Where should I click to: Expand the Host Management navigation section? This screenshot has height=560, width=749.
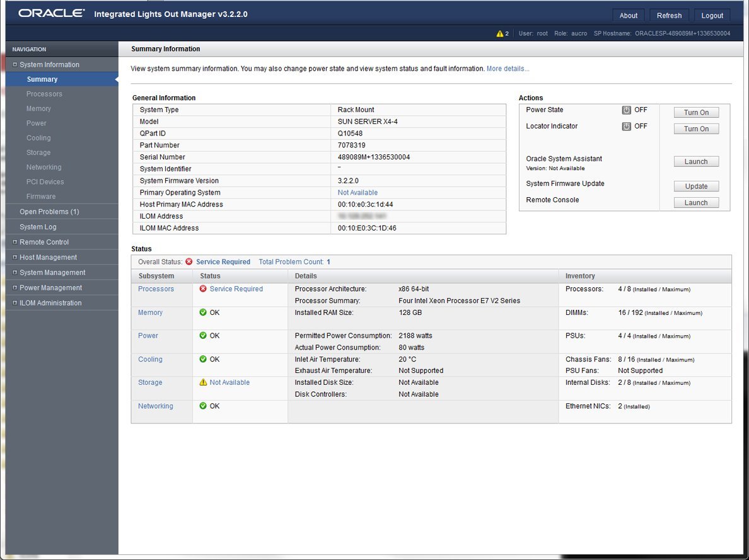tap(15, 258)
